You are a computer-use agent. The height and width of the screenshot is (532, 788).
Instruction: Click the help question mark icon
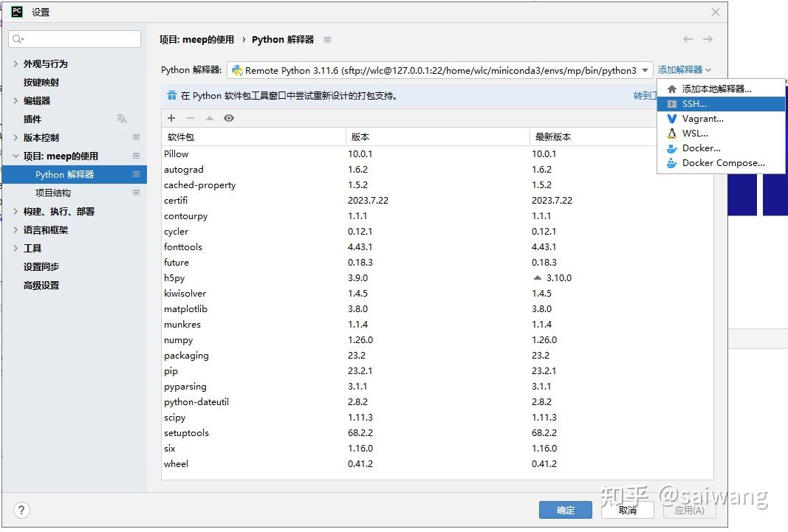point(21,510)
